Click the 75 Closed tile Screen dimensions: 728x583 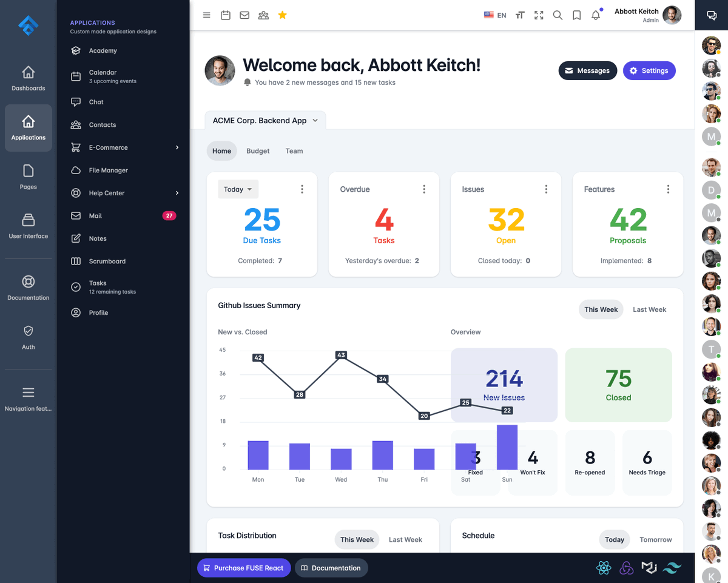pos(618,385)
